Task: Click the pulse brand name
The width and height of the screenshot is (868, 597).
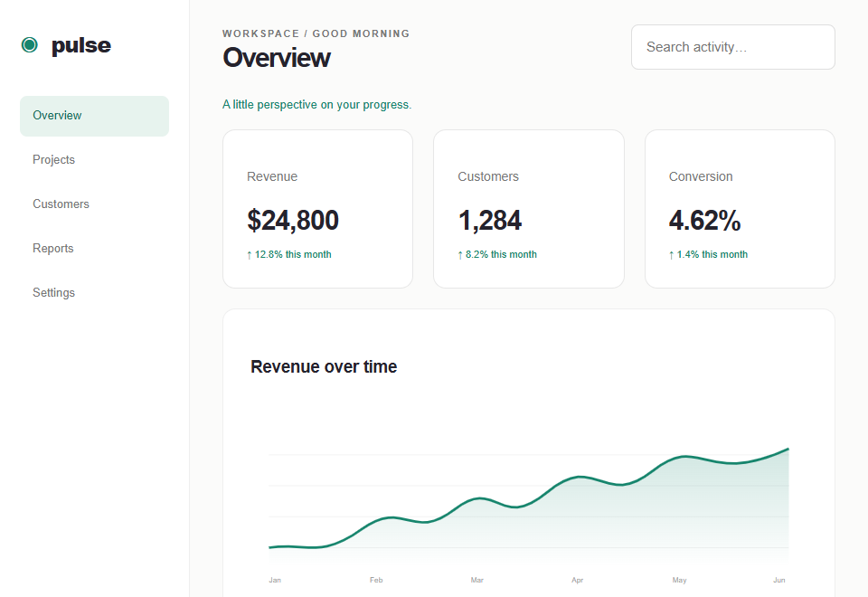Action: coord(80,45)
